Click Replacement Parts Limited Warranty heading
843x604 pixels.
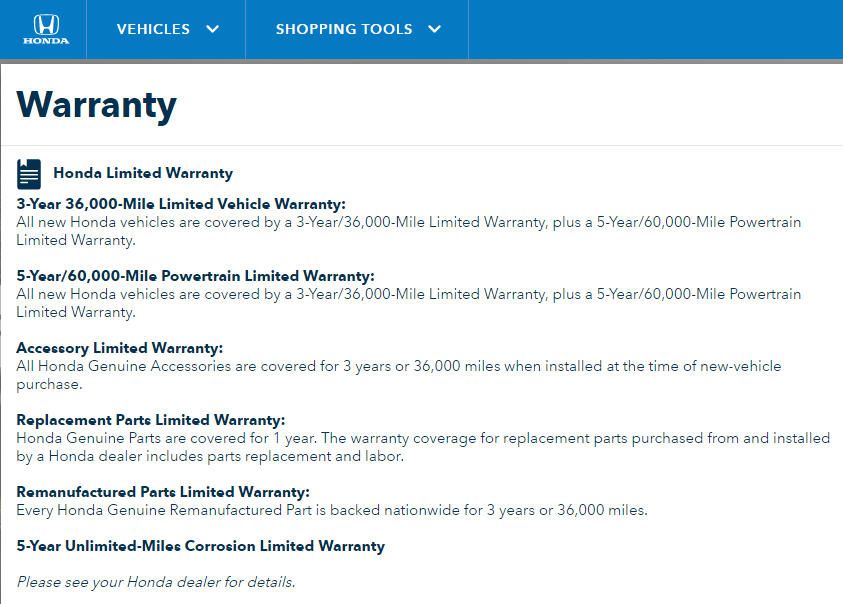click(x=151, y=420)
